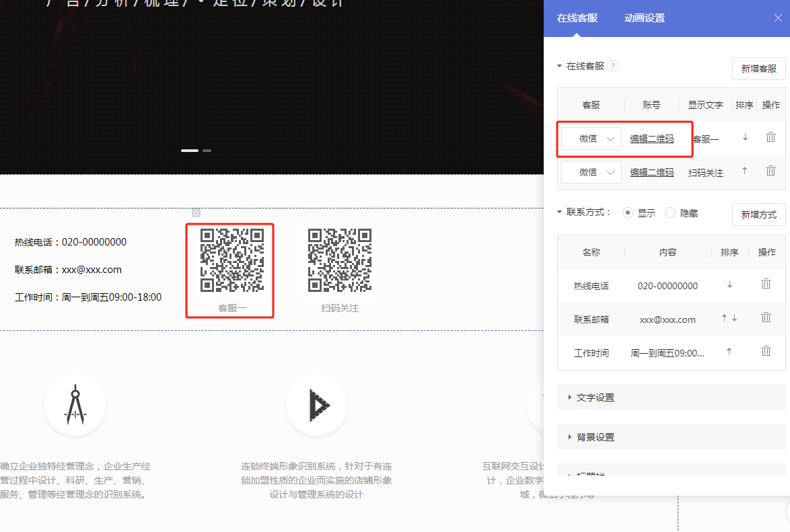
Task: Move 客服一 row down
Action: pyautogui.click(x=745, y=137)
